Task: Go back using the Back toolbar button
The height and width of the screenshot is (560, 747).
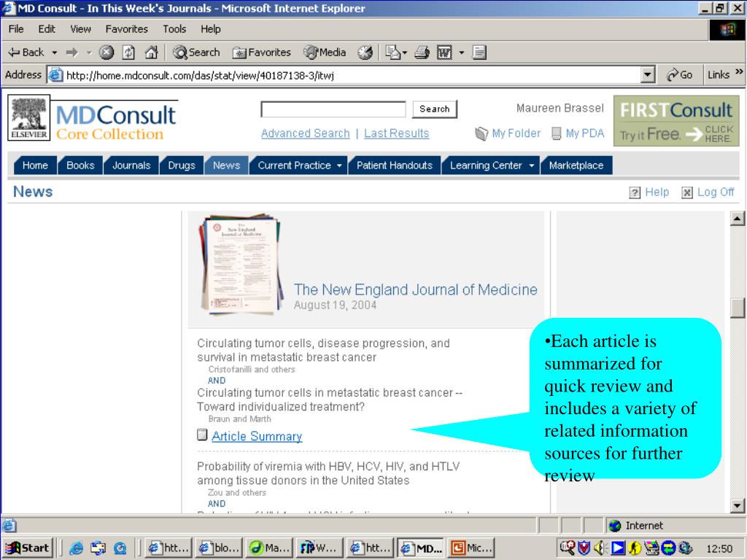Action: coord(26,52)
